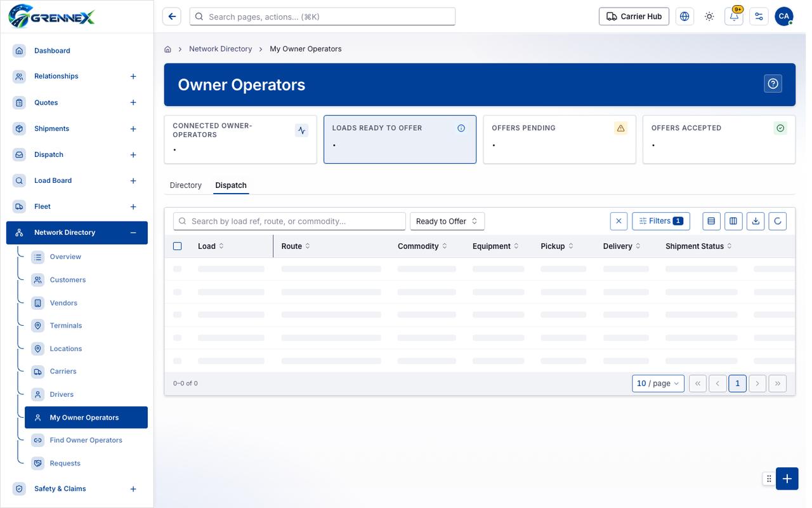Open CA user avatar menu

pos(784,17)
